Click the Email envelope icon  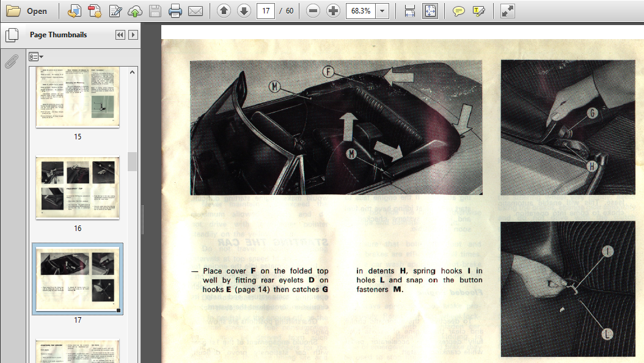click(x=196, y=11)
